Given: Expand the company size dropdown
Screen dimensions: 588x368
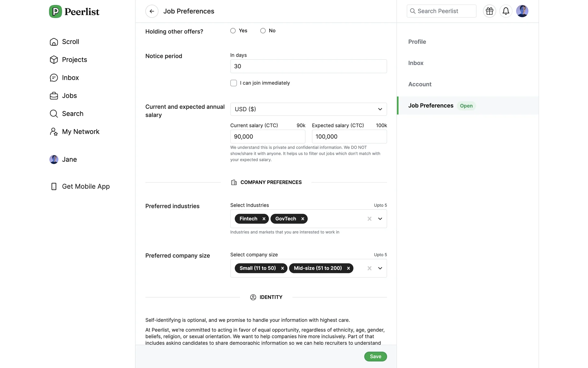Looking at the screenshot, I should 380,268.
